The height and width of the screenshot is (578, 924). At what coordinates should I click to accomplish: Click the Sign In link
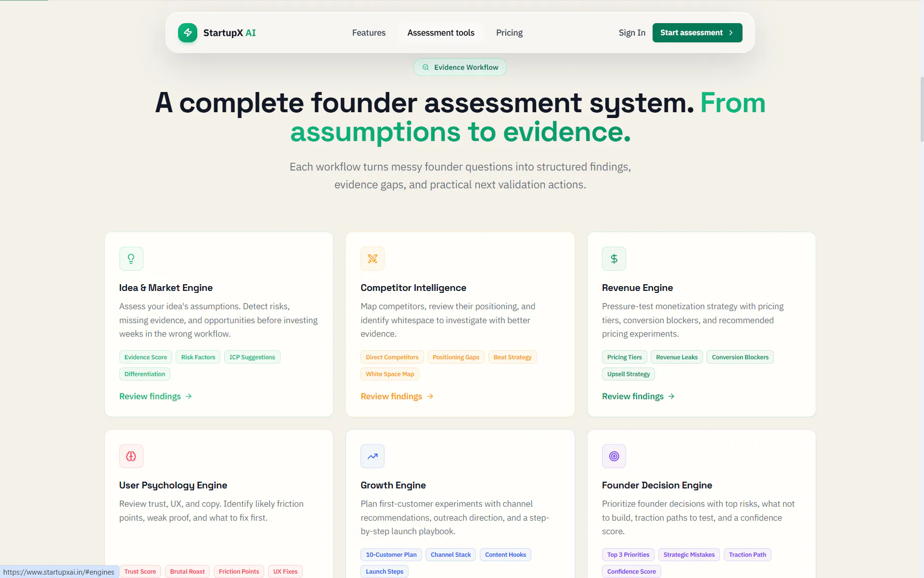632,33
